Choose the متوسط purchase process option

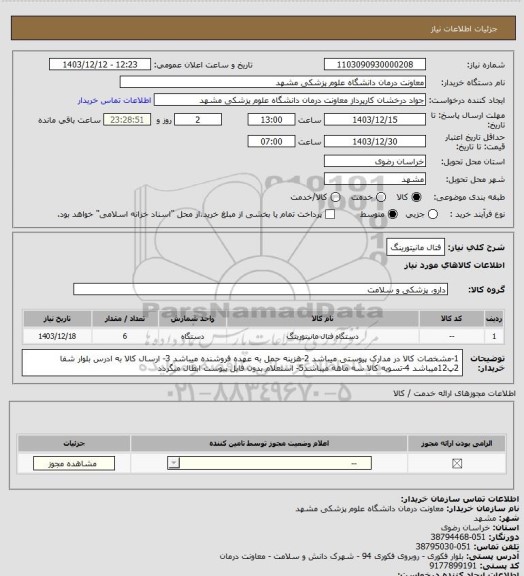click(x=393, y=214)
